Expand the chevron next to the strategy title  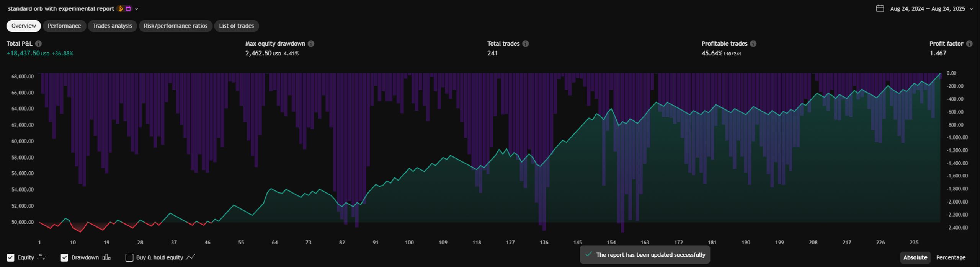click(x=137, y=9)
